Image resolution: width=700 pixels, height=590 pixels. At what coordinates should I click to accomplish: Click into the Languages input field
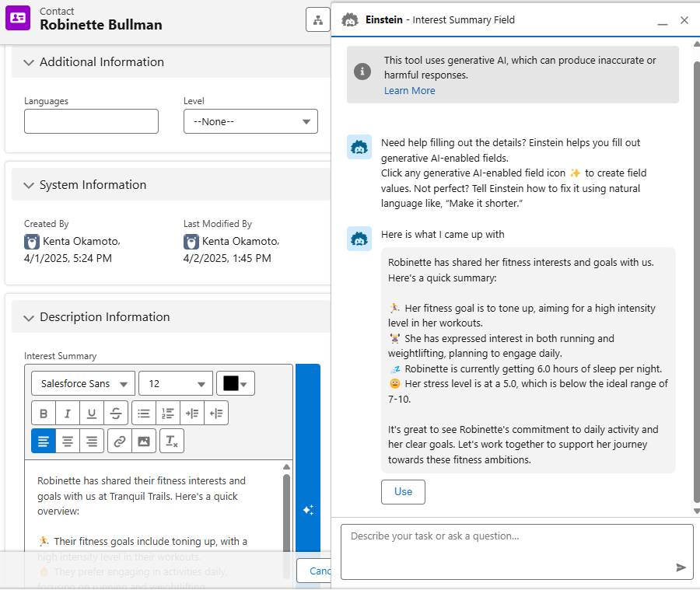coord(91,121)
